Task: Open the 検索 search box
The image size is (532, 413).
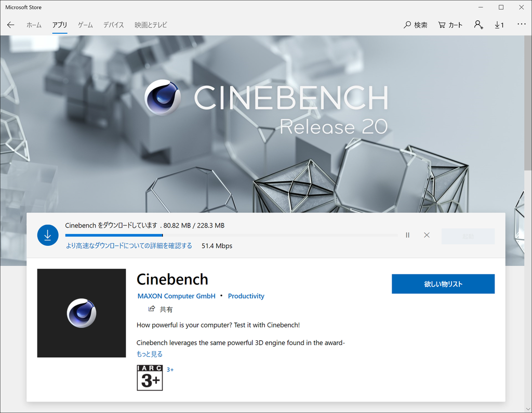Action: 415,25
